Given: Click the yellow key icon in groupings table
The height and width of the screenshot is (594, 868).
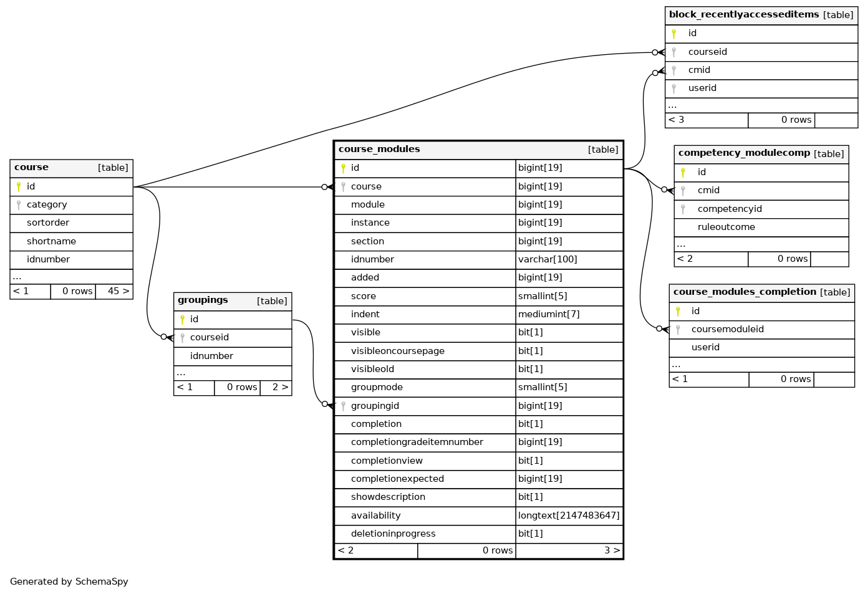Looking at the screenshot, I should [182, 319].
